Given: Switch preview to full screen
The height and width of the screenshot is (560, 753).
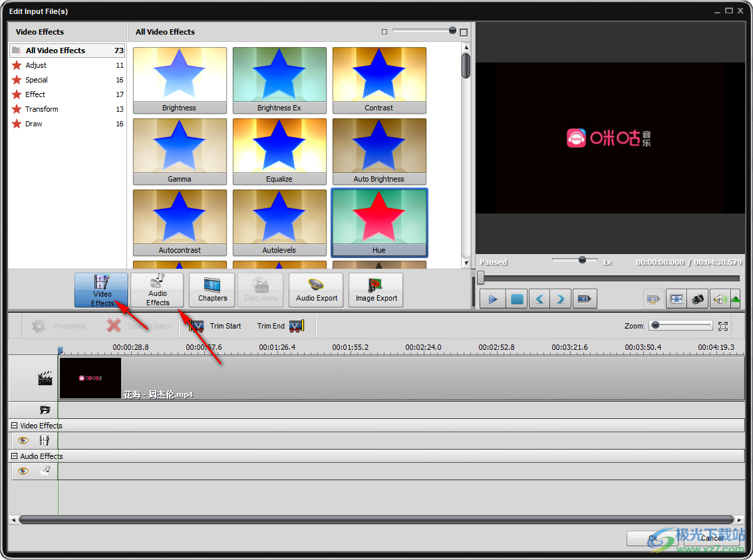Looking at the screenshot, I should (676, 299).
